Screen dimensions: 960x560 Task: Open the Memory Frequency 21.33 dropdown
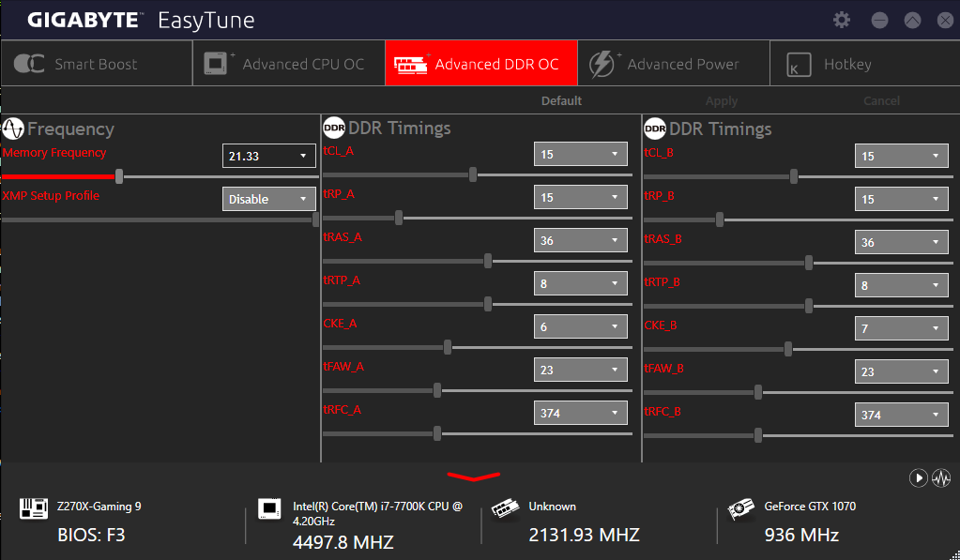(268, 156)
